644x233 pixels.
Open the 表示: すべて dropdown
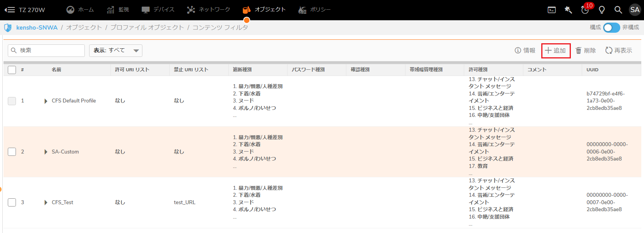[116, 51]
